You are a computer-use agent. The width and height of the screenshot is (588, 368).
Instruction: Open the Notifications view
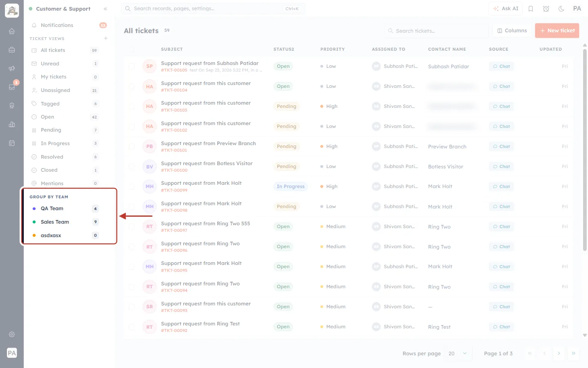tap(69, 25)
